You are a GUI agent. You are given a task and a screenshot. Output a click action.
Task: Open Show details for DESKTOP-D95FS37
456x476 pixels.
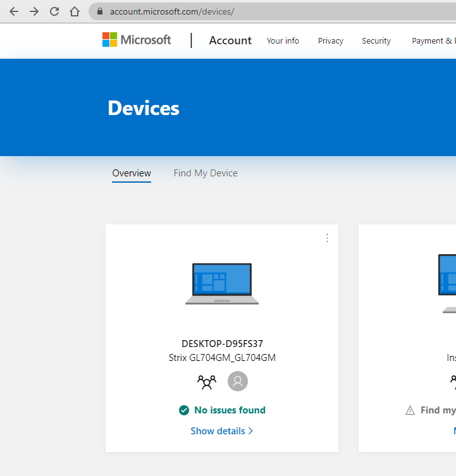[222, 431]
